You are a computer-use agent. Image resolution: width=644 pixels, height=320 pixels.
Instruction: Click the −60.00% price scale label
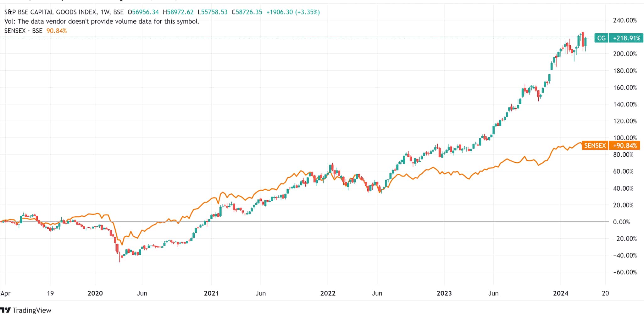(625, 272)
